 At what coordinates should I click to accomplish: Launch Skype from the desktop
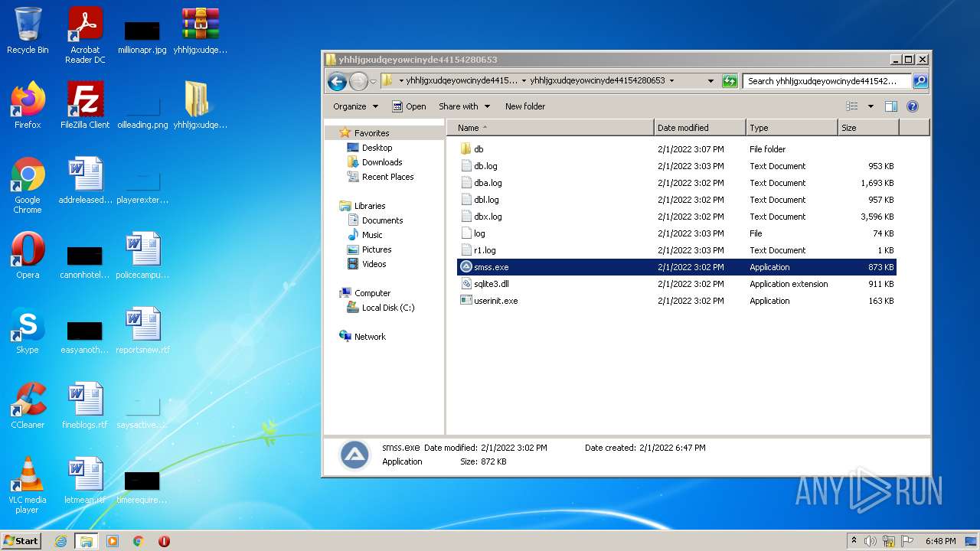(28, 330)
